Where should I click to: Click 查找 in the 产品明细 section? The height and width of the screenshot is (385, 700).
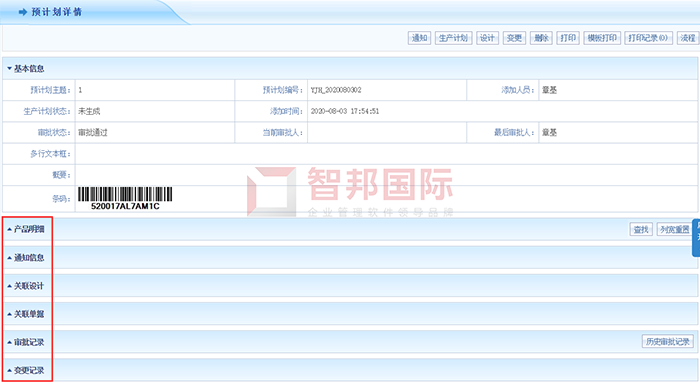(x=641, y=229)
